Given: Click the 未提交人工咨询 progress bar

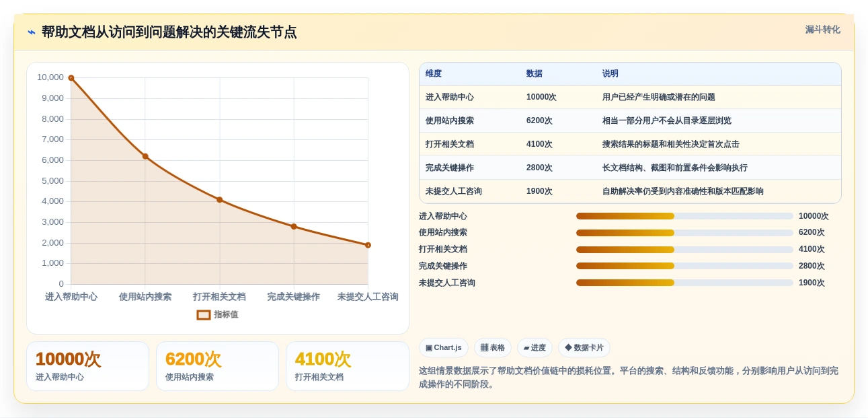Looking at the screenshot, I should pos(684,283).
